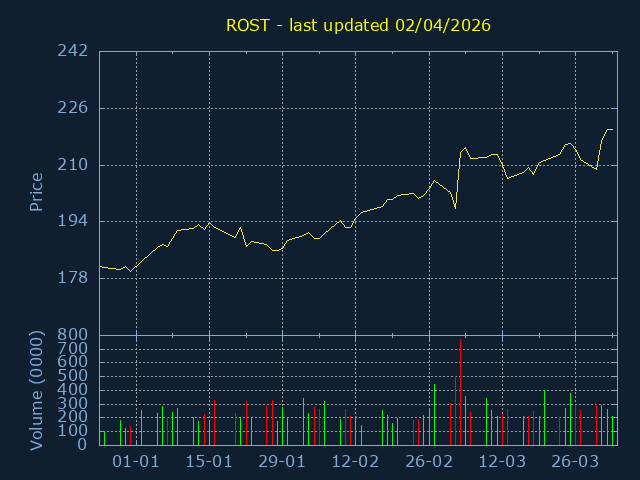Click the 800 volume tick label
The width and height of the screenshot is (640, 480).
point(72,335)
